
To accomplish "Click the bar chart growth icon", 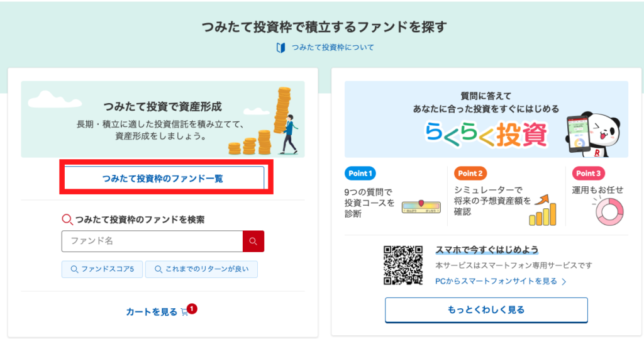I will (543, 210).
